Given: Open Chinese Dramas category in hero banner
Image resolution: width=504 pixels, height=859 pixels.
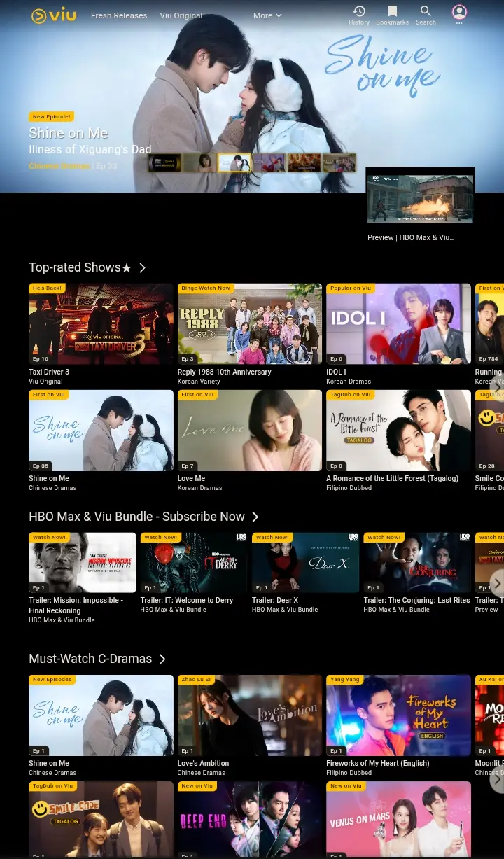Looking at the screenshot, I should coord(59,166).
